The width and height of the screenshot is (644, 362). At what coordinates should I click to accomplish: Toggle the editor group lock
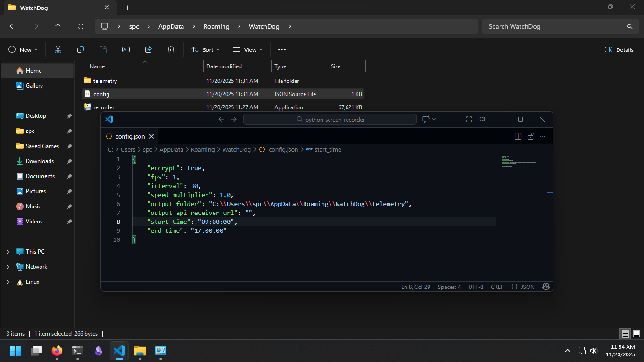tap(530, 136)
